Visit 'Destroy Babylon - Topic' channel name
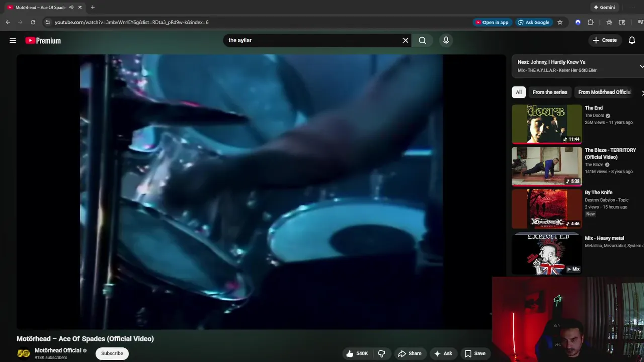The width and height of the screenshot is (644, 362). (x=606, y=200)
